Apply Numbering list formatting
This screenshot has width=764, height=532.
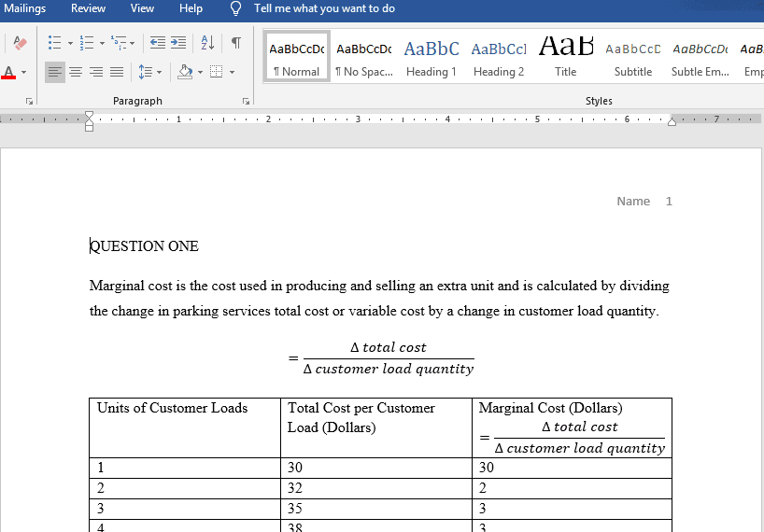coord(87,43)
